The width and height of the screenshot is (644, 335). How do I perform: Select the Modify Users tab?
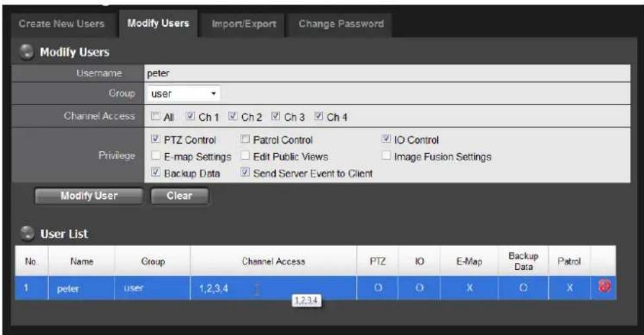point(158,23)
